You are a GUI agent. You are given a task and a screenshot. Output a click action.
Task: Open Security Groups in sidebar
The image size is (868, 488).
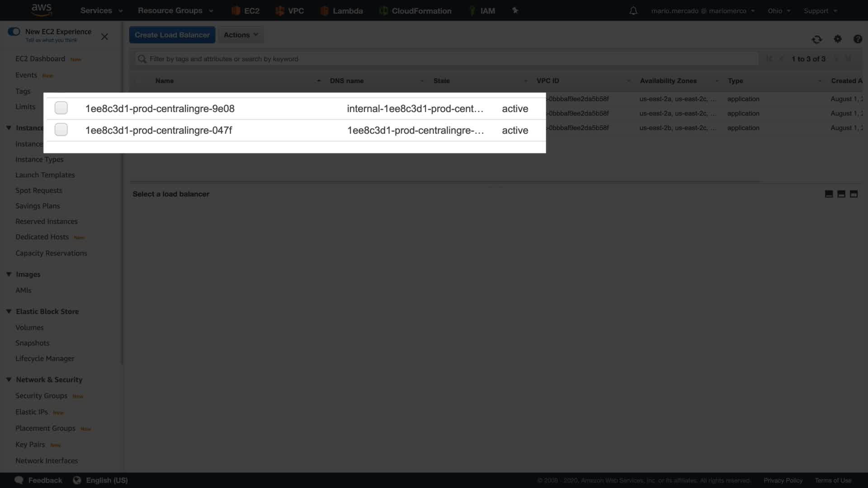41,396
